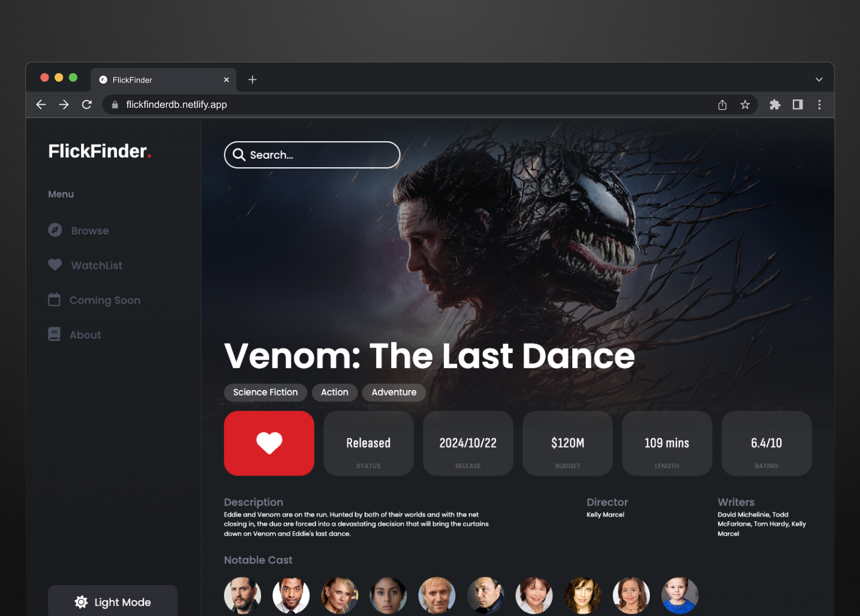Open a new tab with plus icon

[253, 79]
